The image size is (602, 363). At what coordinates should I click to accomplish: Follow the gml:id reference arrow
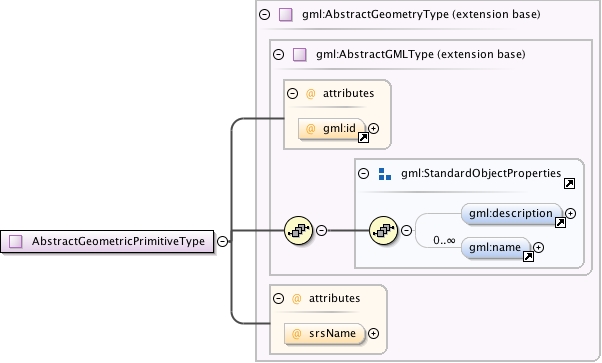pos(363,138)
